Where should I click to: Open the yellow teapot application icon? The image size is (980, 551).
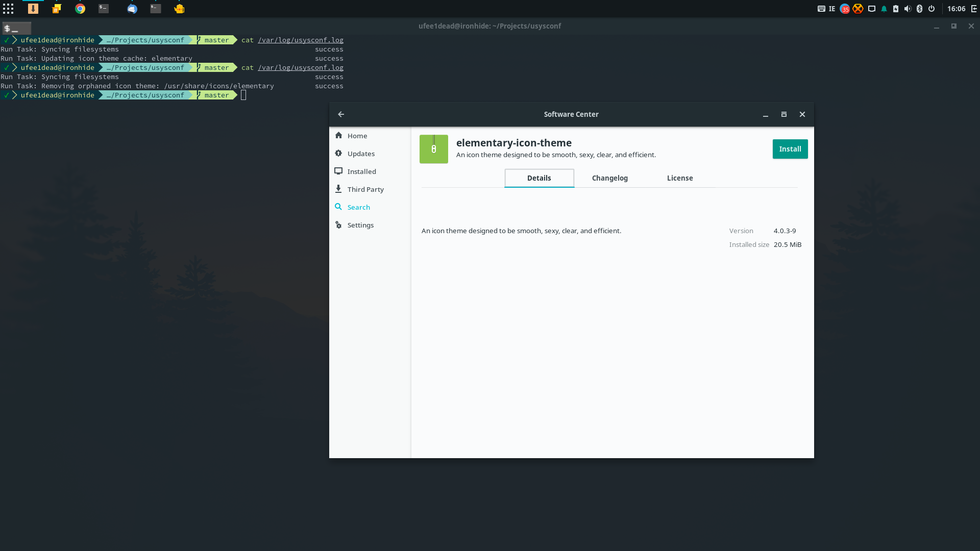tap(179, 9)
